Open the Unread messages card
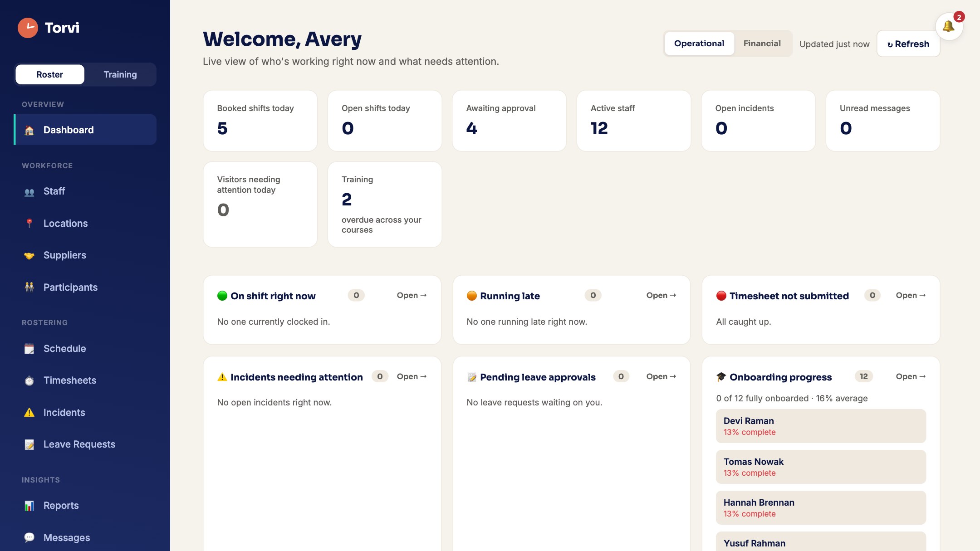This screenshot has height=551, width=980. coord(883,121)
